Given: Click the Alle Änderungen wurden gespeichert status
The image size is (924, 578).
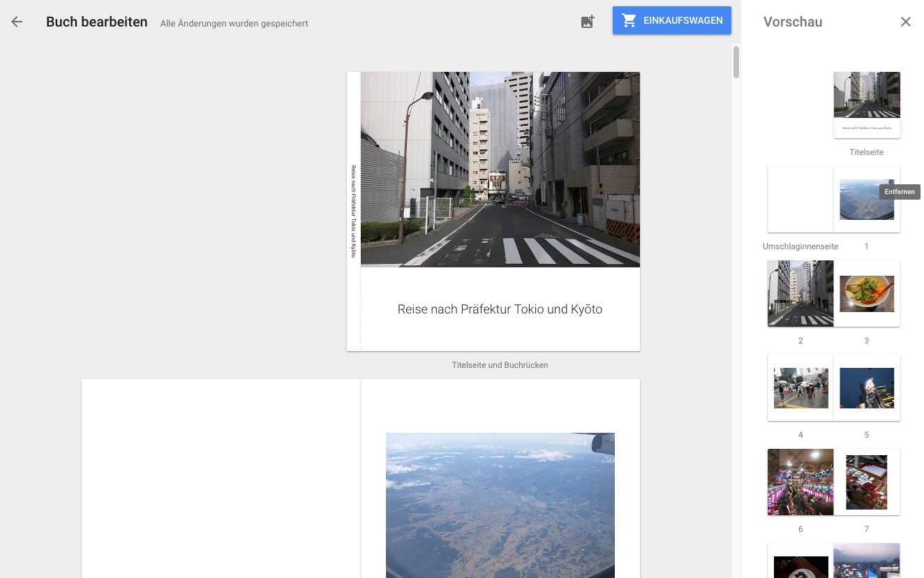Looking at the screenshot, I should point(234,24).
